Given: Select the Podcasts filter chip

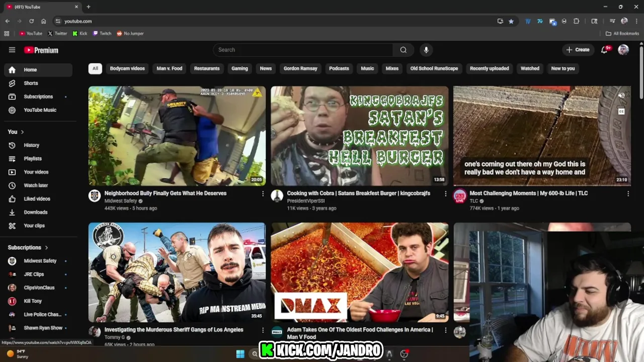Looking at the screenshot, I should pos(339,68).
